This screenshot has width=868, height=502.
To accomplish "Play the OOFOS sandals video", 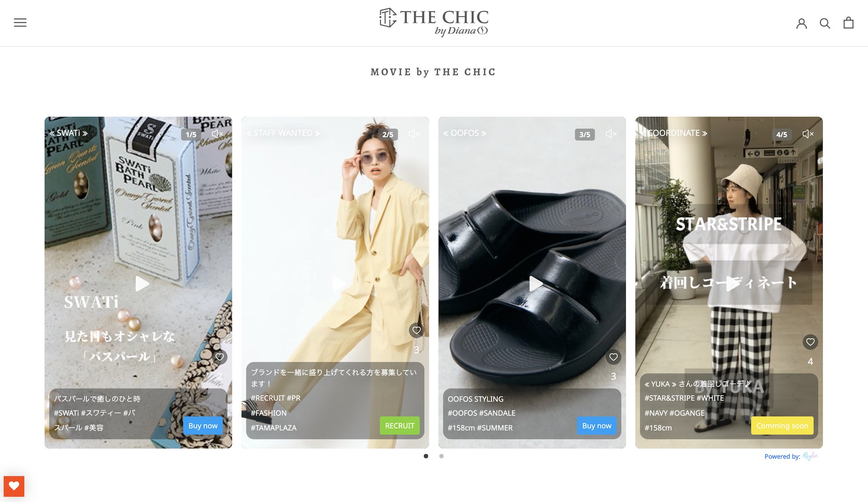I will [x=535, y=283].
